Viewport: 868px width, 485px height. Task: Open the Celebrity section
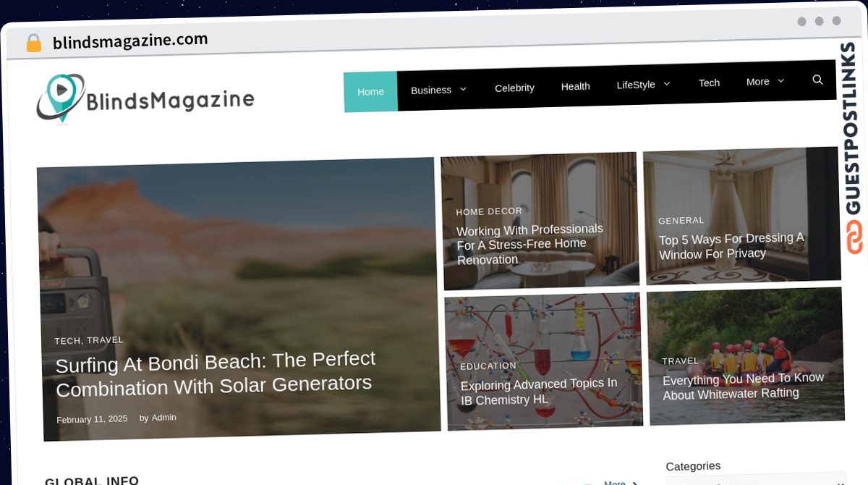click(514, 88)
